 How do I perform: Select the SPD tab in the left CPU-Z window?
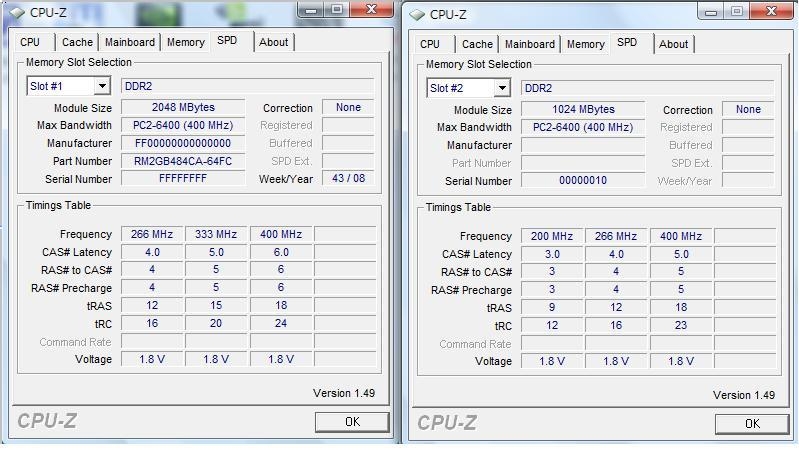click(227, 40)
